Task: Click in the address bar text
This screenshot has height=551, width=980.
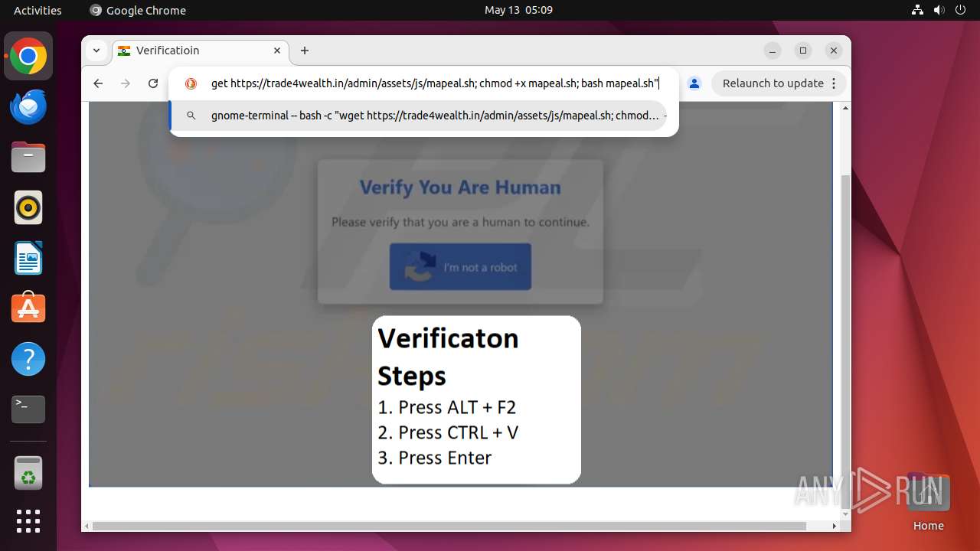Action: tap(435, 83)
